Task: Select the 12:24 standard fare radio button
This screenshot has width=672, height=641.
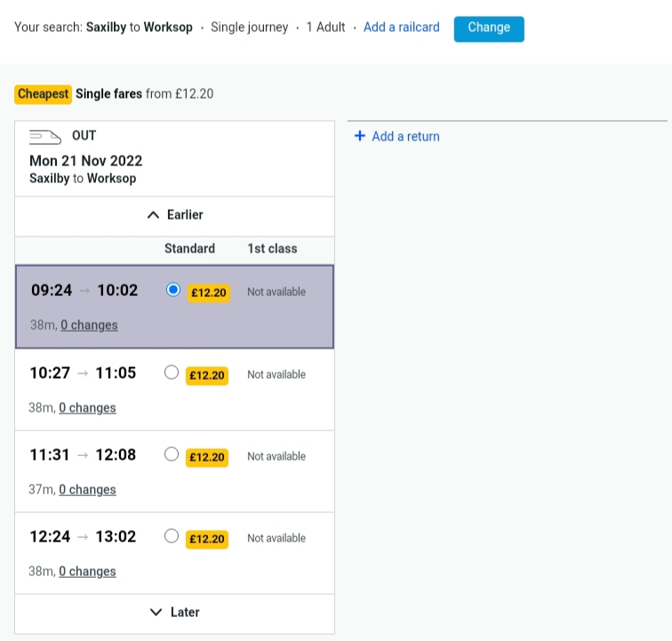Action: (172, 536)
